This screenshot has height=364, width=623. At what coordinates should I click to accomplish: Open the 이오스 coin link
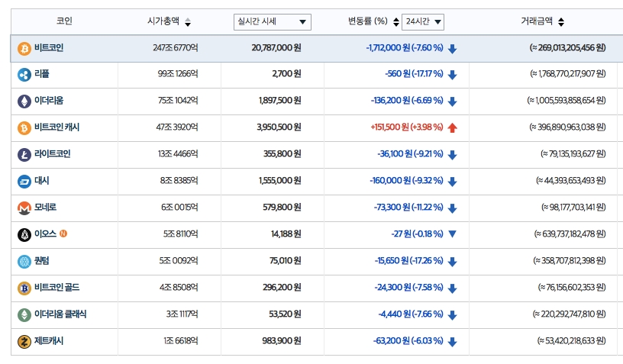pos(45,234)
